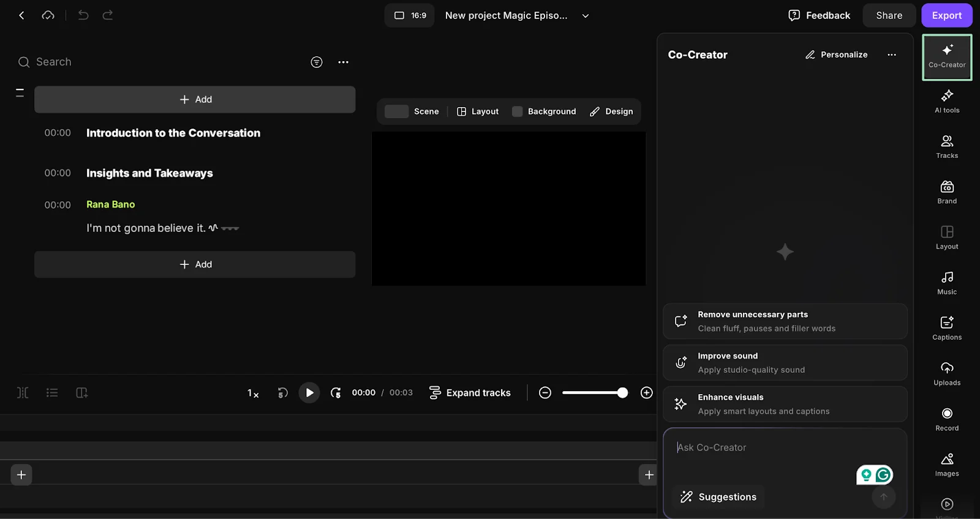This screenshot has height=519, width=980.
Task: Open Tracks sidebar tab
Action: (947, 147)
